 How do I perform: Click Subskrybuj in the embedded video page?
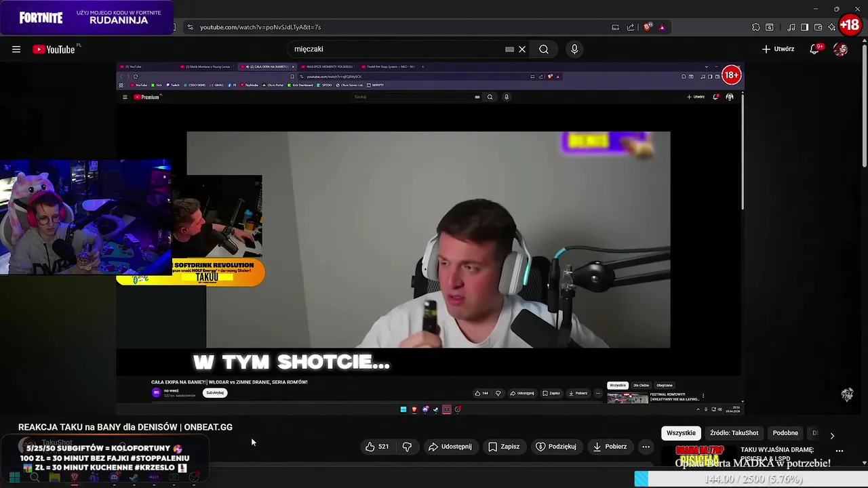pos(215,392)
